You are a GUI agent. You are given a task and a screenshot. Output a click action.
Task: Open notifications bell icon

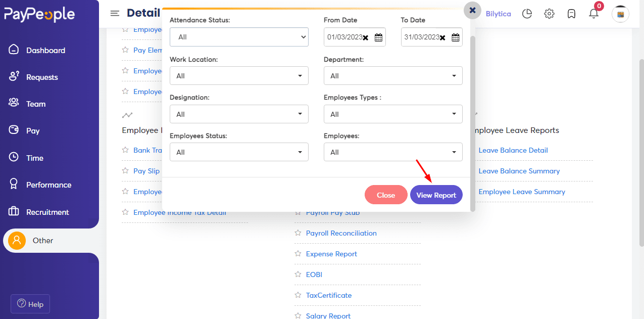click(593, 14)
